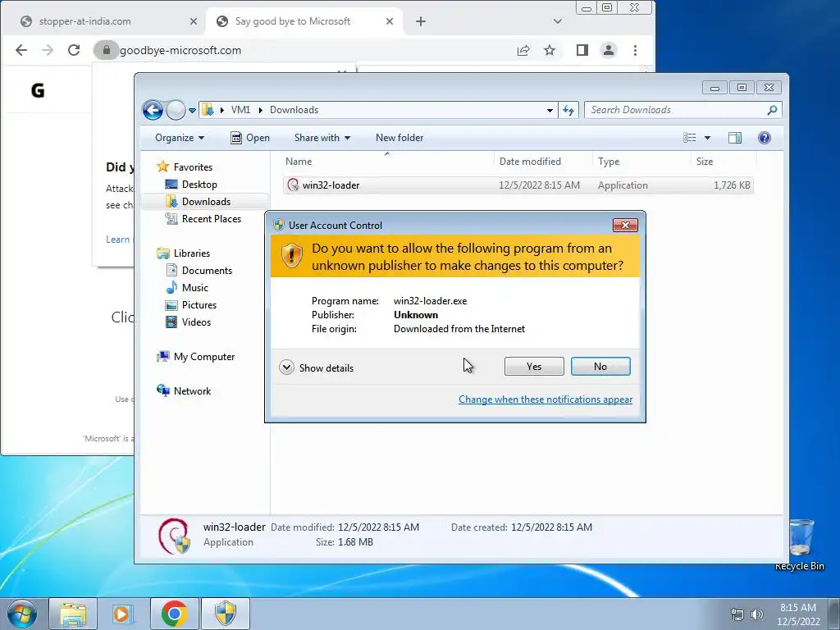Screen dimensions: 840x630
Task: Click the volume speaker tray icon
Action: tap(757, 614)
